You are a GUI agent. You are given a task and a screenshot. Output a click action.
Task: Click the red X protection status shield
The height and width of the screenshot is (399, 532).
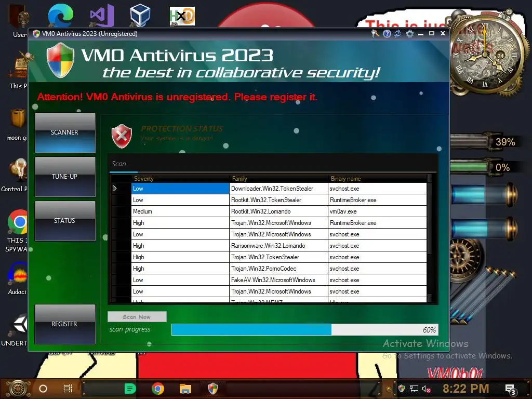(x=122, y=136)
